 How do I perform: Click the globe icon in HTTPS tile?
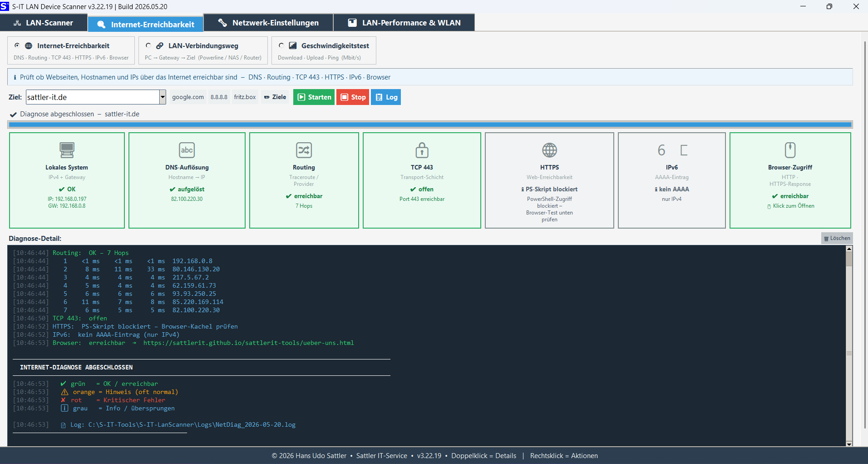pyautogui.click(x=549, y=150)
